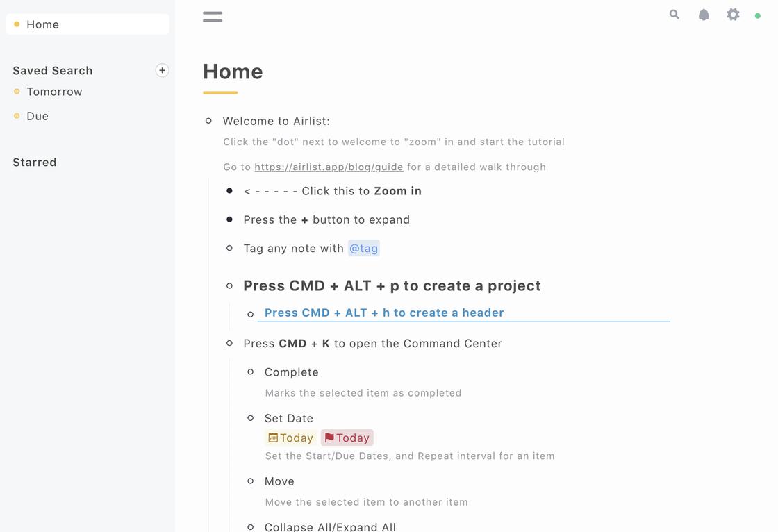Click the calendar Today start date badge
778x532 pixels.
click(x=291, y=438)
